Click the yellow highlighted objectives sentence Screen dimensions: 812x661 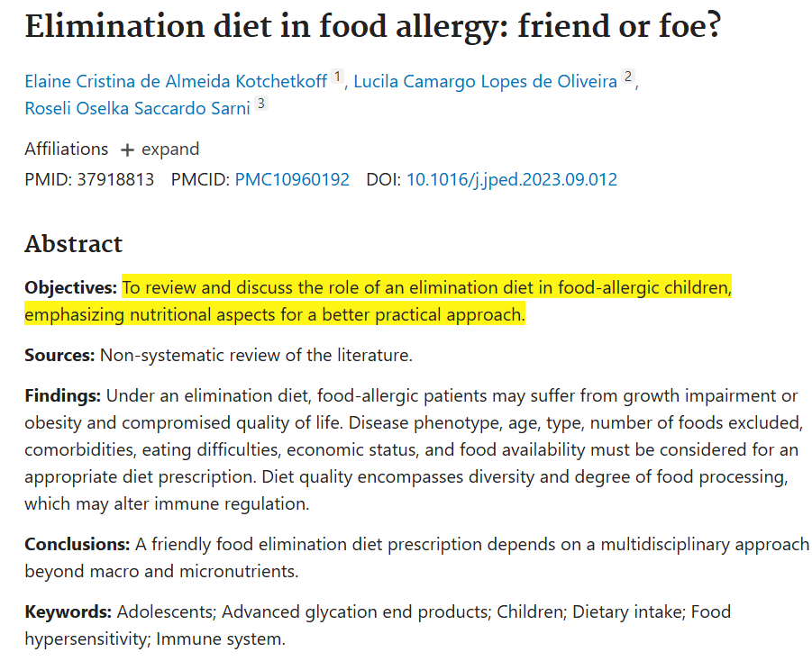pos(378,301)
